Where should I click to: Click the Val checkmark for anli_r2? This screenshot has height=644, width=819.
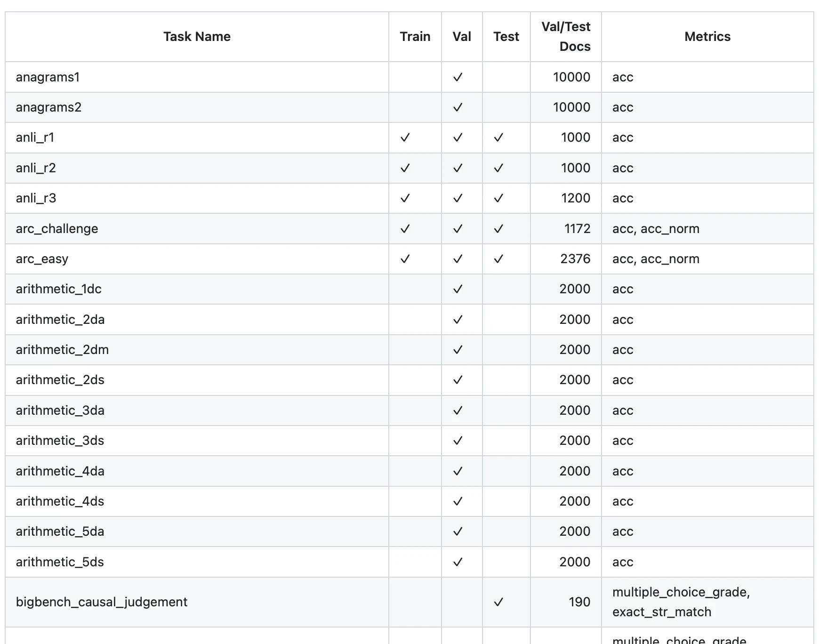(458, 168)
